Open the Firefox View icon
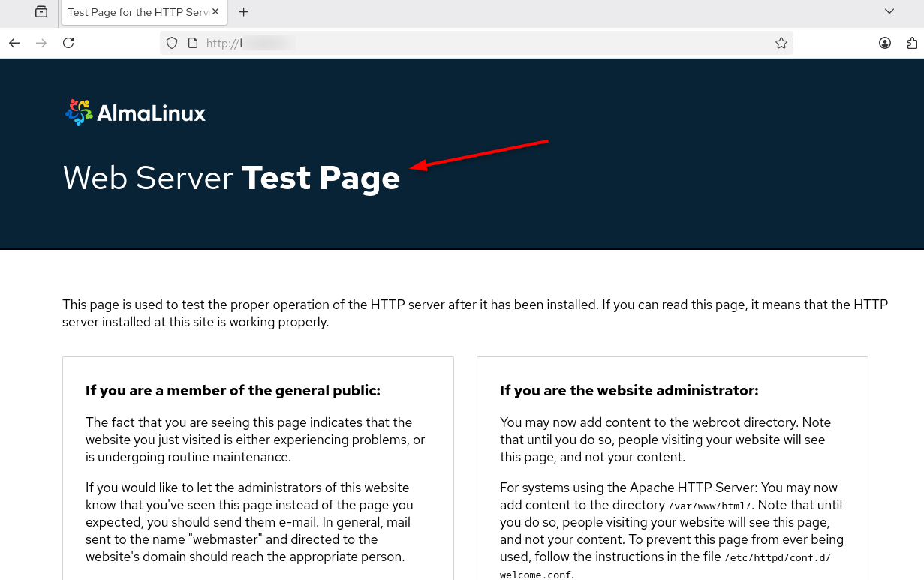Image resolution: width=924 pixels, height=580 pixels. 41,12
